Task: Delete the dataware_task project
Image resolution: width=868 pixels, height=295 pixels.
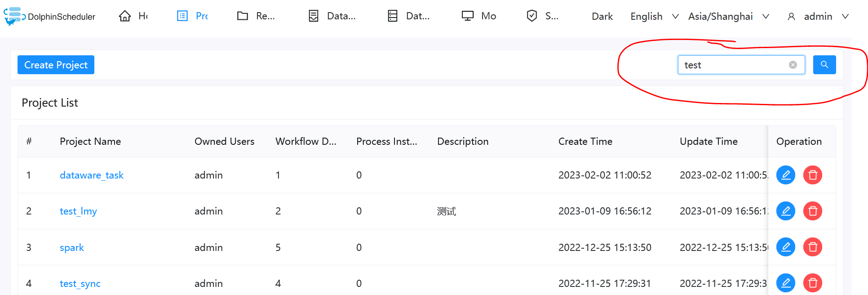Action: tap(813, 175)
